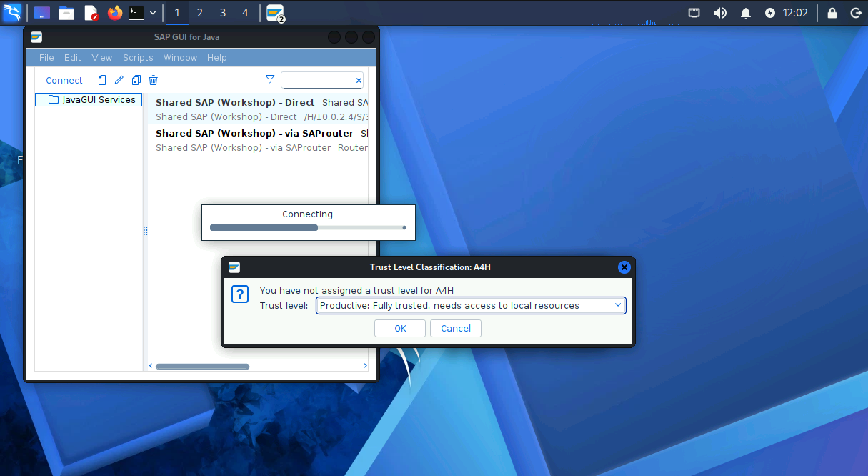
Task: Click the show desktop panel icon
Action: (x=42, y=13)
